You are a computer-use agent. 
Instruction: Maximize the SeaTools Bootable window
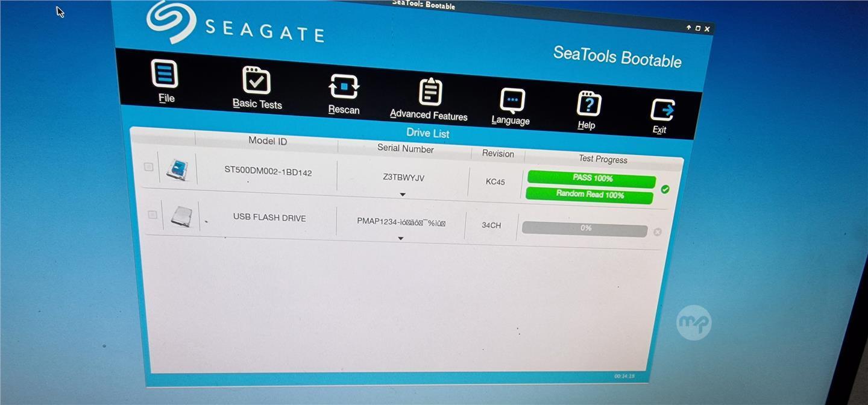click(698, 28)
